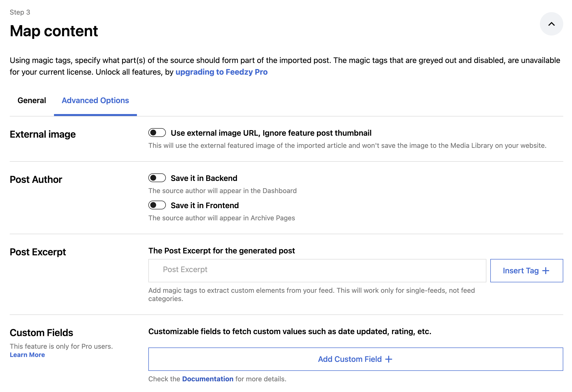Select the Advanced Options tab
This screenshot has height=392, width=572.
point(95,100)
